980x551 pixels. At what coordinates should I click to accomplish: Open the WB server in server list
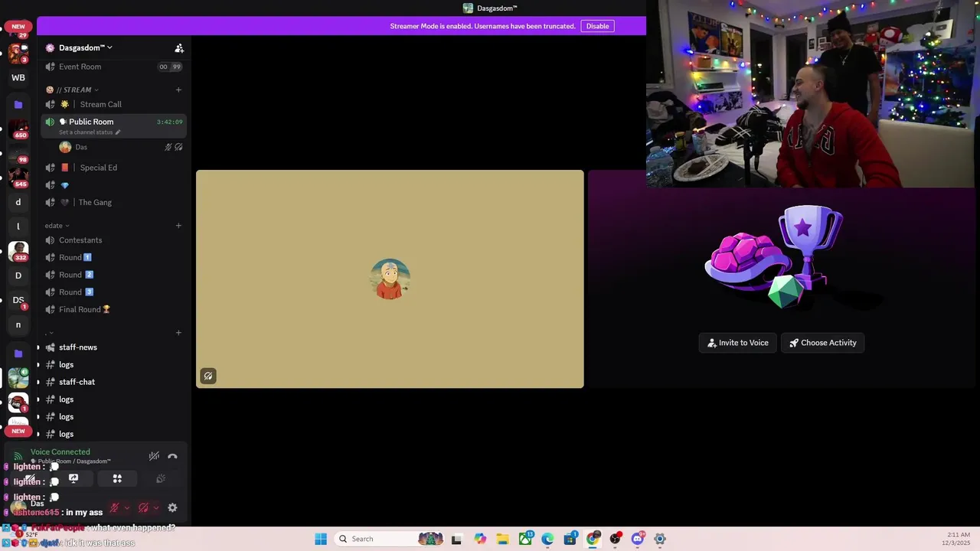coord(18,77)
